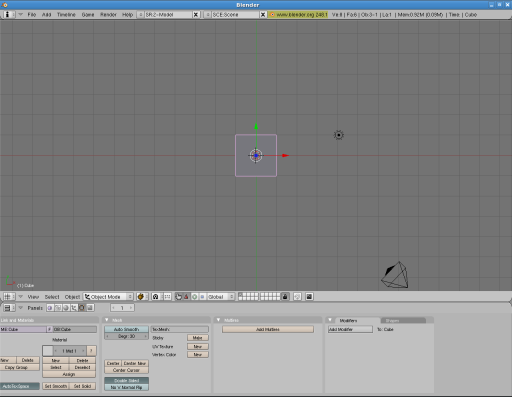Click the Add Multires button

pyautogui.click(x=268, y=329)
